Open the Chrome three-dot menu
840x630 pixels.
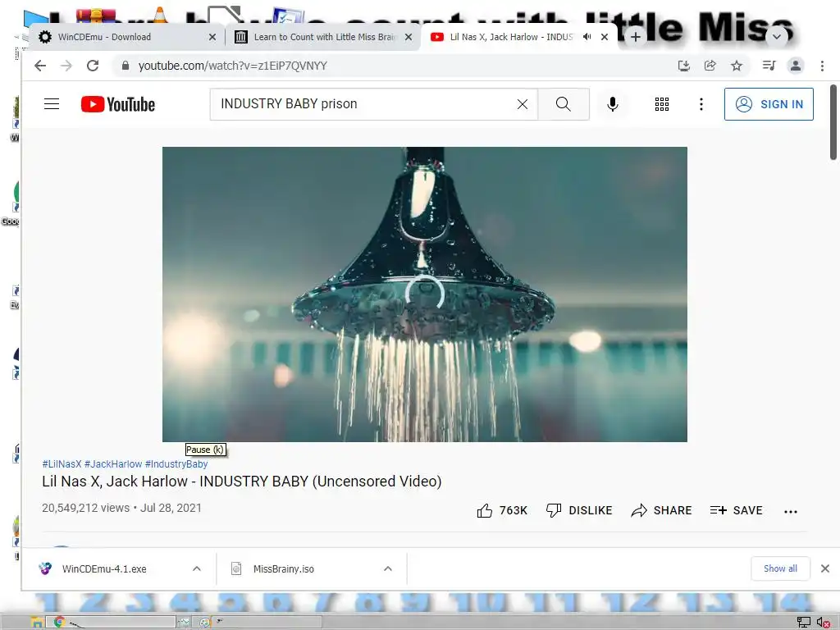click(822, 66)
